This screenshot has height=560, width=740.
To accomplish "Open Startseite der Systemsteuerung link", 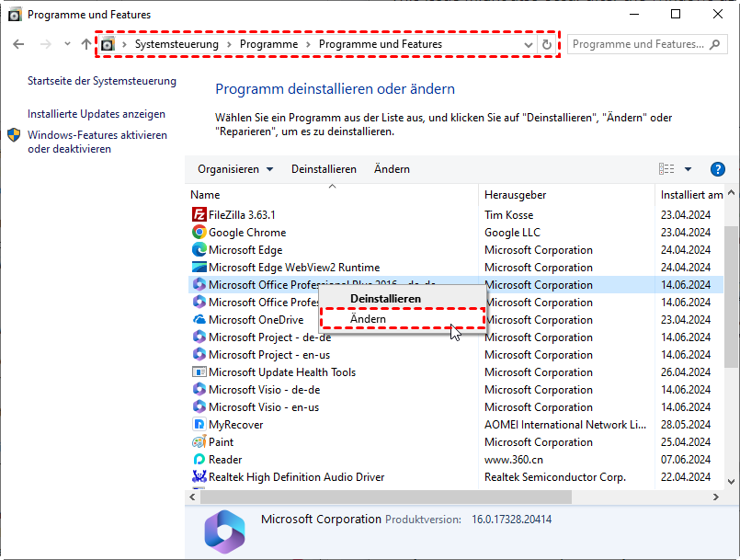I will [x=102, y=81].
